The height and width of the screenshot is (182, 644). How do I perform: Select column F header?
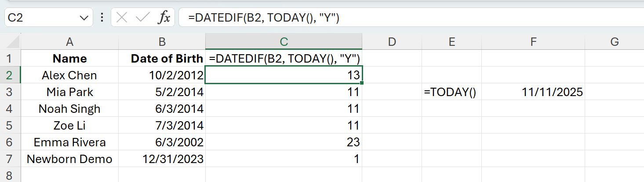click(x=533, y=42)
